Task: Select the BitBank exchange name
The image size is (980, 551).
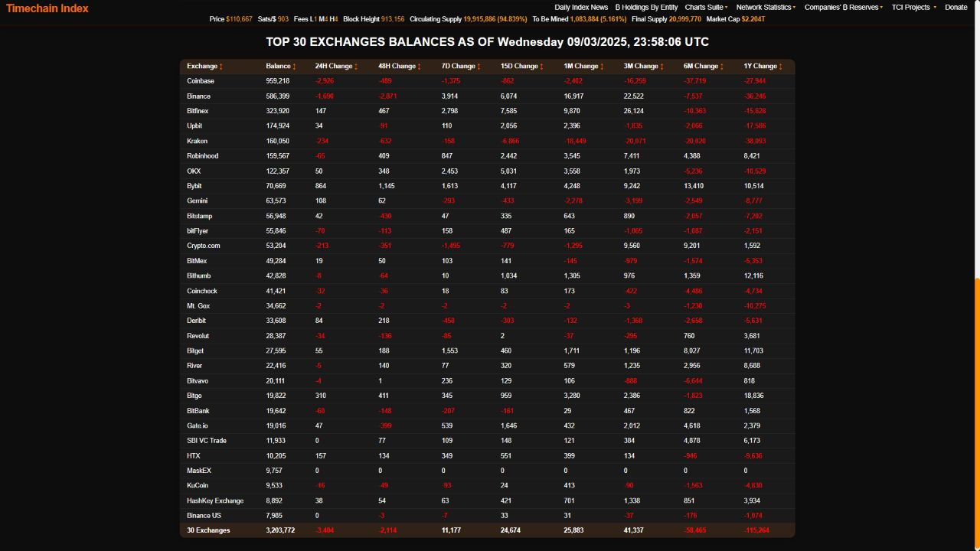Action: (x=198, y=411)
